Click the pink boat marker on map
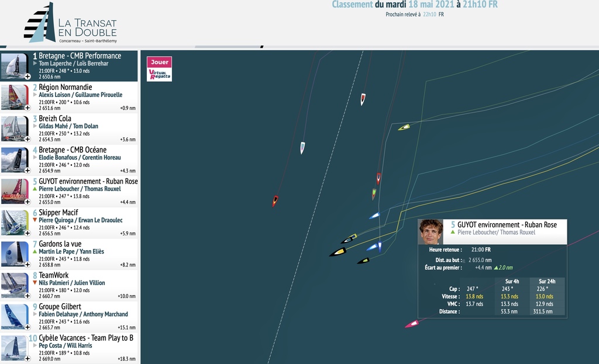599x364 pixels. 412,324
